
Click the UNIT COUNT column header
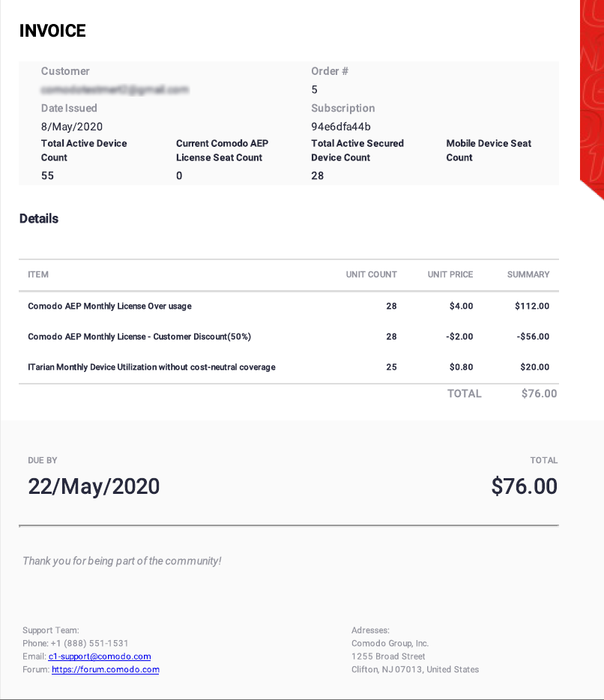click(x=372, y=274)
